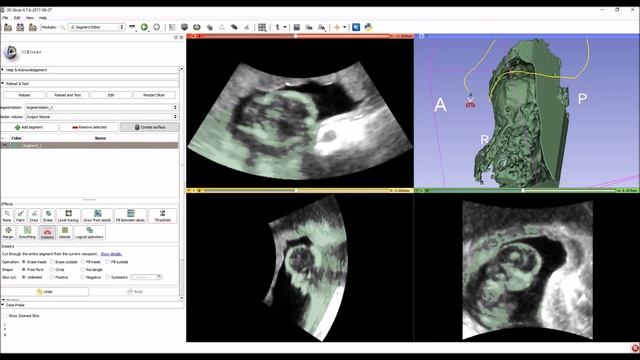Click the Reload and Test button
Image resolution: width=640 pixels, height=360 pixels.
pyautogui.click(x=68, y=95)
